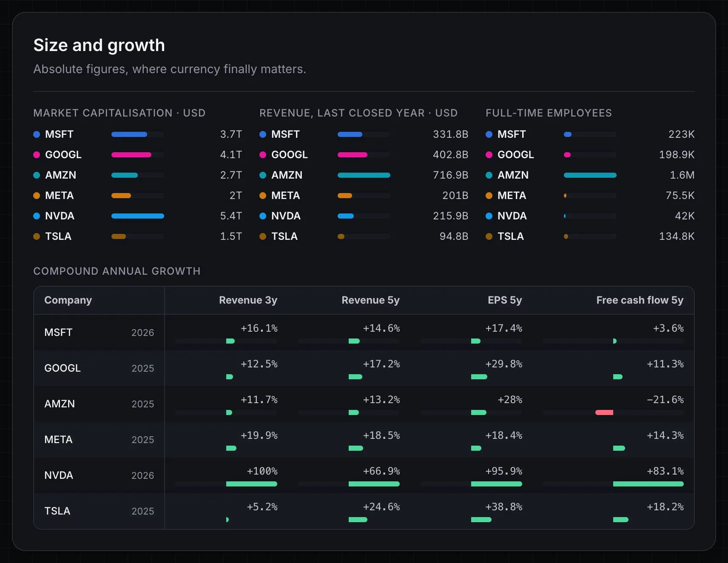This screenshot has width=728, height=563.
Task: Select AMZN revenue bar
Action: pyautogui.click(x=364, y=175)
